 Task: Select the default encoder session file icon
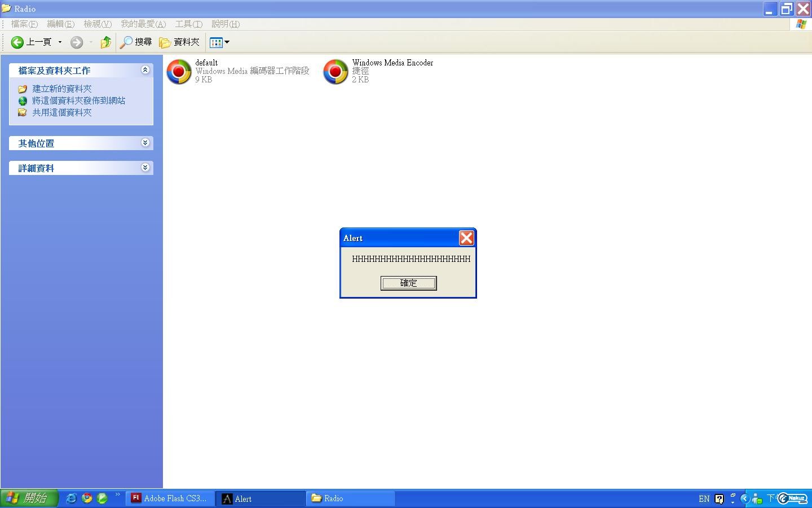pos(179,72)
